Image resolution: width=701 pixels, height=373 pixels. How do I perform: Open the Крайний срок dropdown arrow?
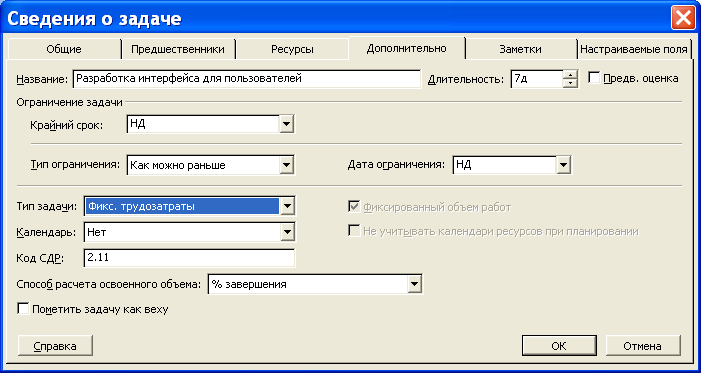pos(286,124)
